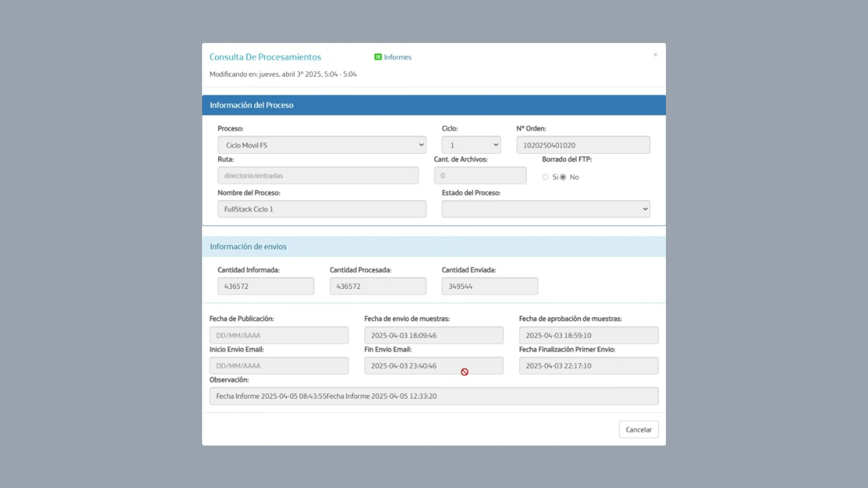
Task: Open the Estado del Proceso dropdown
Action: 545,209
